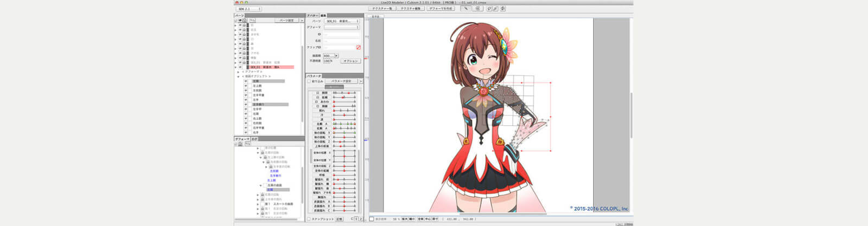Click the rightmost tool icon in top toolbar
The height and width of the screenshot is (226, 868).
pos(502,8)
